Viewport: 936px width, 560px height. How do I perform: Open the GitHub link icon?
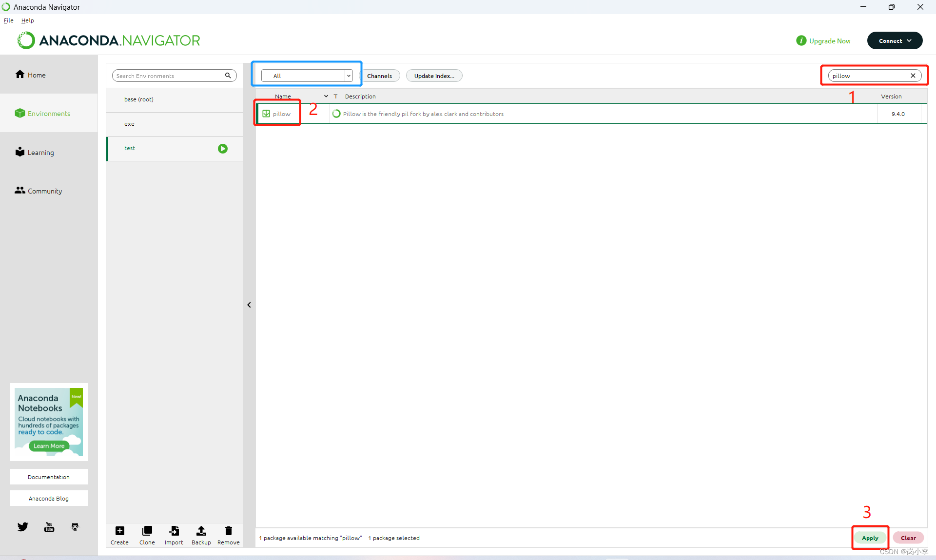(75, 527)
